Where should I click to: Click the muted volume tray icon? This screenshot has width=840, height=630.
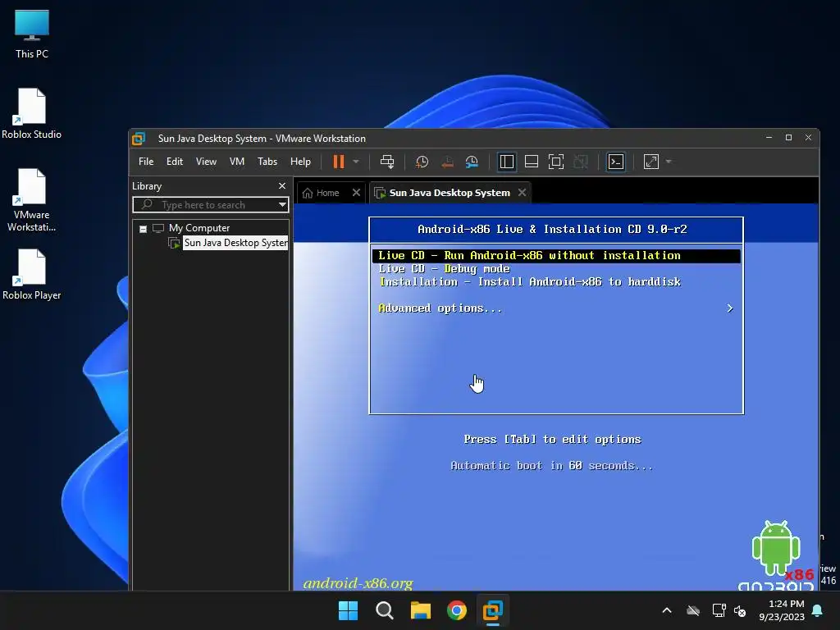coord(740,610)
